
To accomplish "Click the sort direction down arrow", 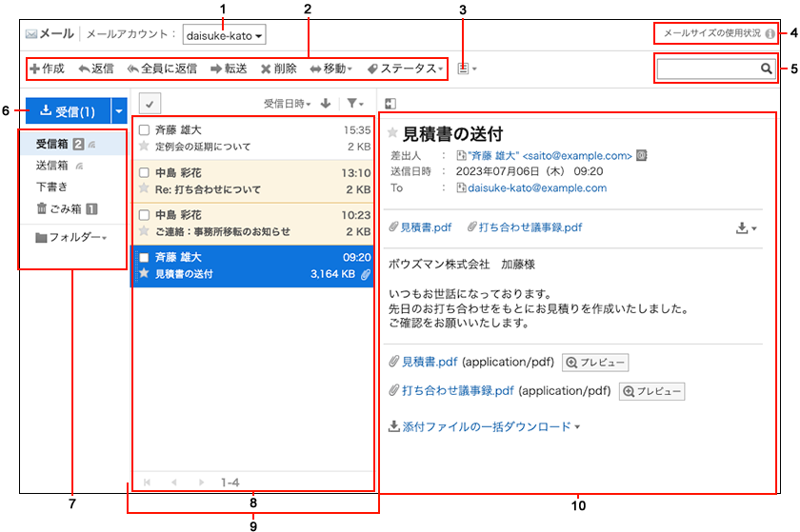I will pos(326,104).
